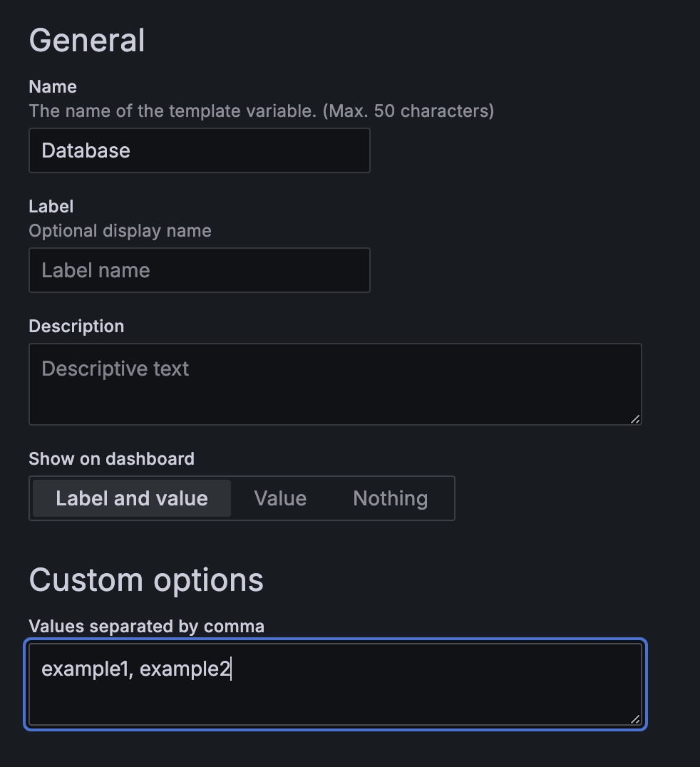Click the word example1 in values box
700x767 pixels.
click(85, 669)
